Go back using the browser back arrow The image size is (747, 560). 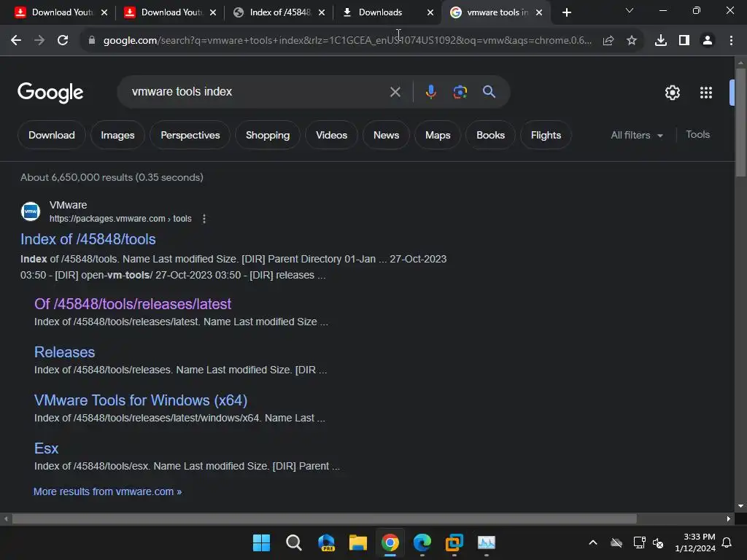(x=16, y=41)
